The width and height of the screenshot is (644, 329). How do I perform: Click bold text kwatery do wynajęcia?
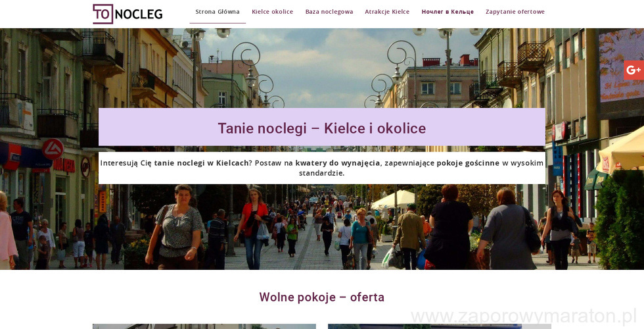coord(338,163)
